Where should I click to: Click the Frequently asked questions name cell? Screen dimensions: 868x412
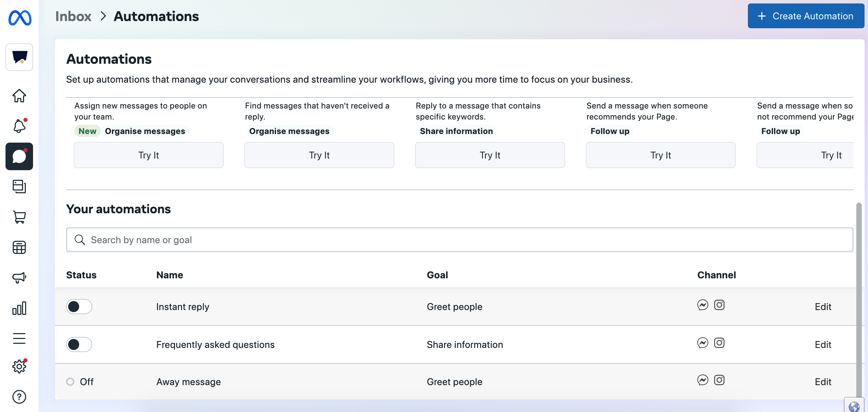pyautogui.click(x=215, y=344)
